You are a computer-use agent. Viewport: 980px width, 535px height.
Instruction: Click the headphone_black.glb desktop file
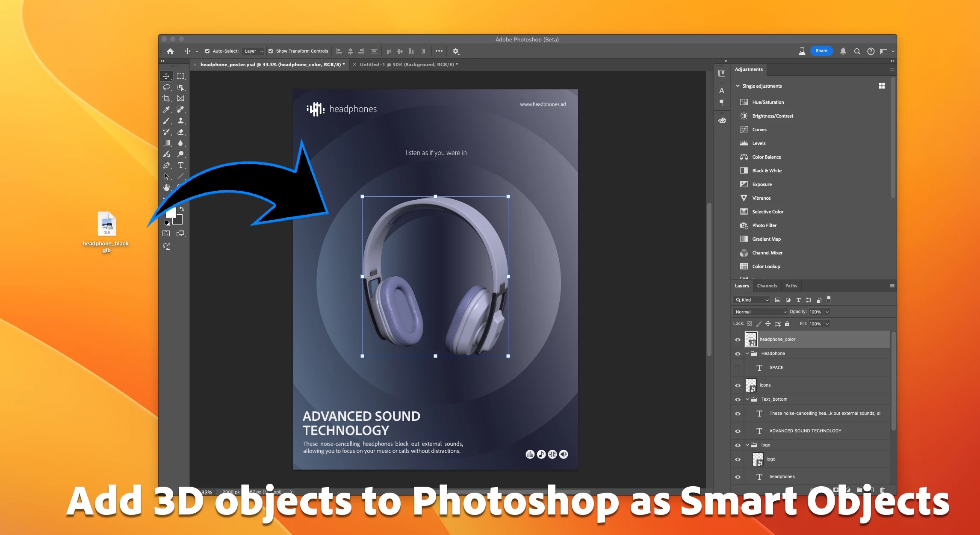106,224
